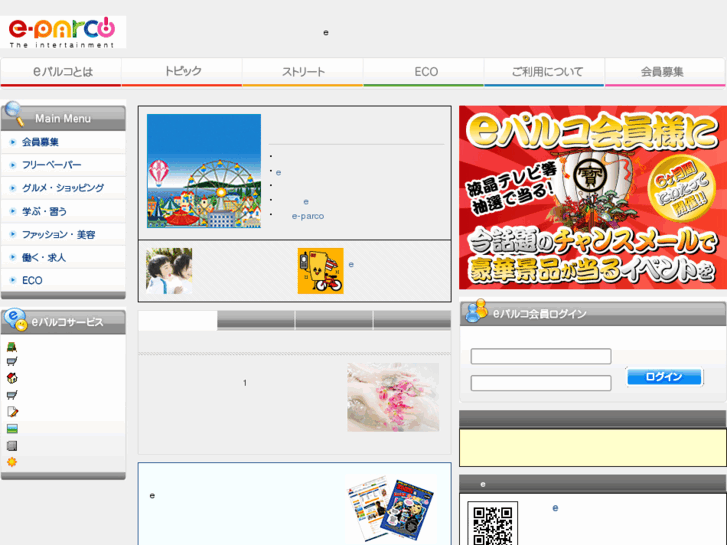Screen dimensions: 727x545
Task: Click the e-parco link in the list
Action: point(308,216)
